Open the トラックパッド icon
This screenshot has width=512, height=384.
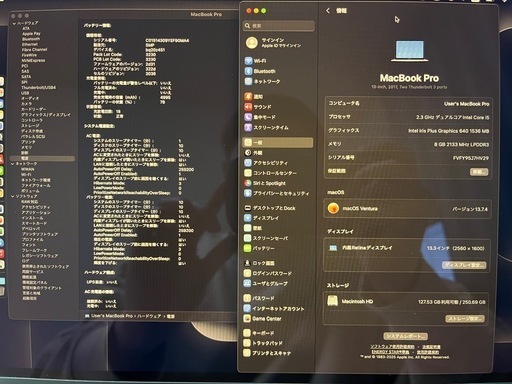point(247,343)
